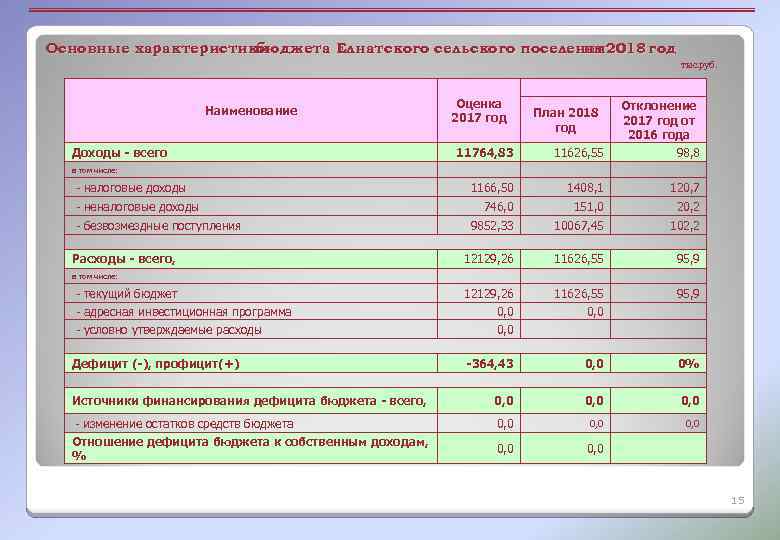Select 'изменение остатков средств бюджета' row label
The height and width of the screenshot is (540, 780).
pyautogui.click(x=185, y=424)
